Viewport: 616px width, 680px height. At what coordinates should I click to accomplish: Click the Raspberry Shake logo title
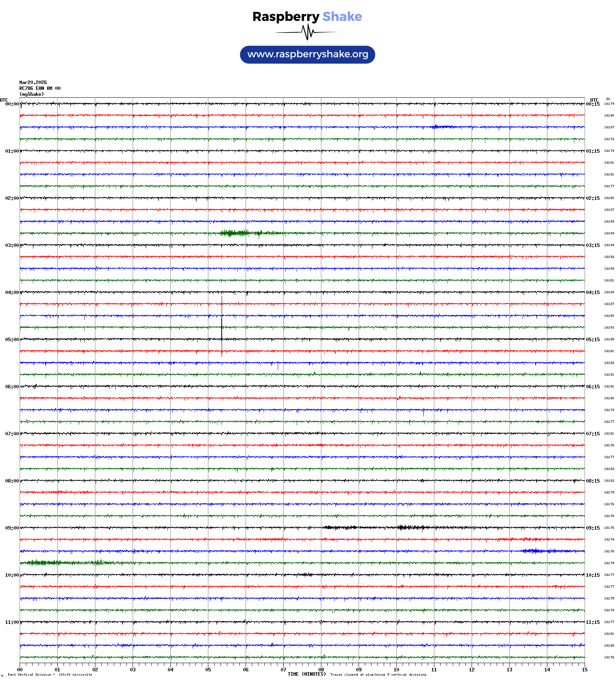click(307, 16)
